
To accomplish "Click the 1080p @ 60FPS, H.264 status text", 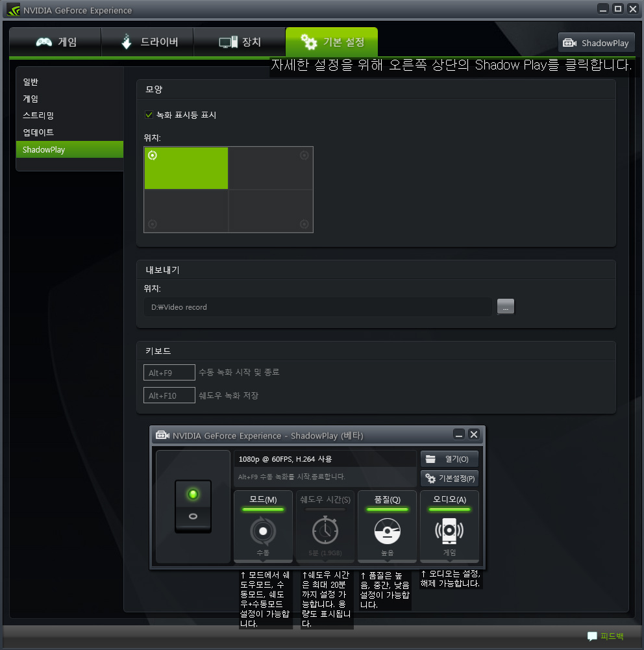I will [x=285, y=459].
